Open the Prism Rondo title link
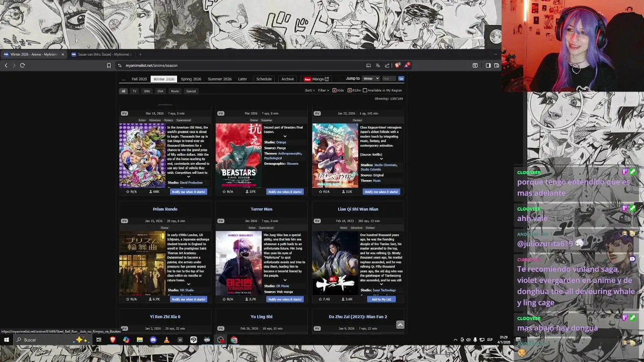 [x=165, y=209]
